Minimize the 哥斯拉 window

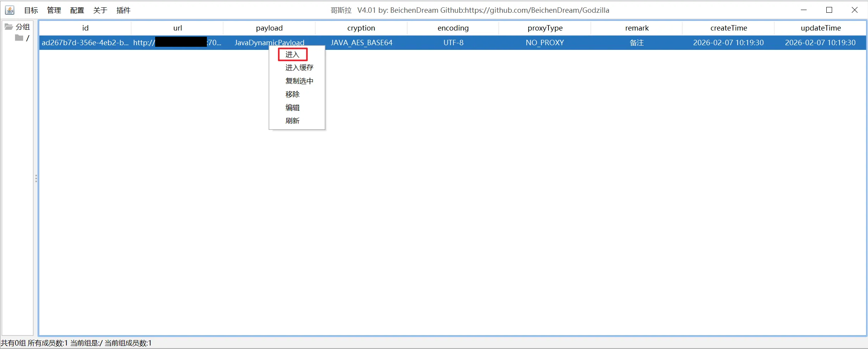click(804, 10)
